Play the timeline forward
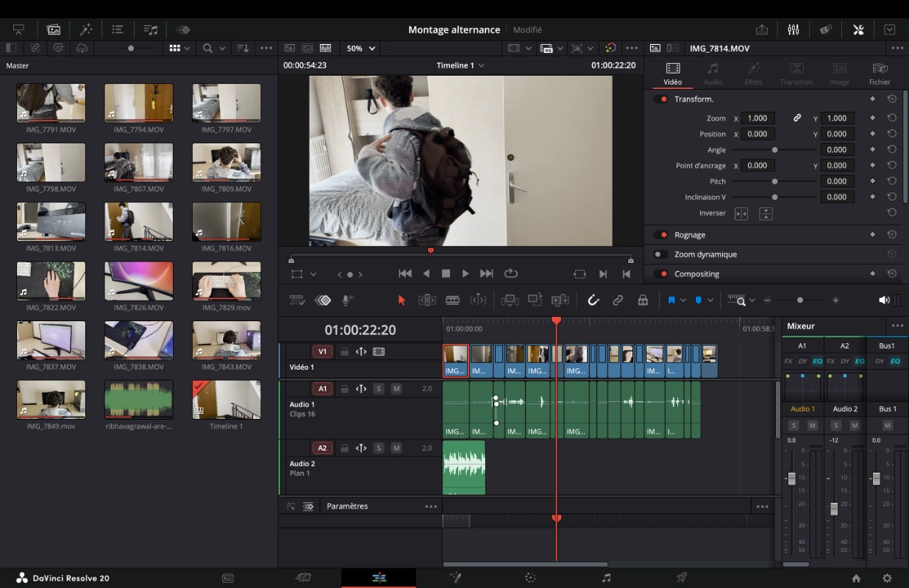The image size is (909, 588). [466, 273]
